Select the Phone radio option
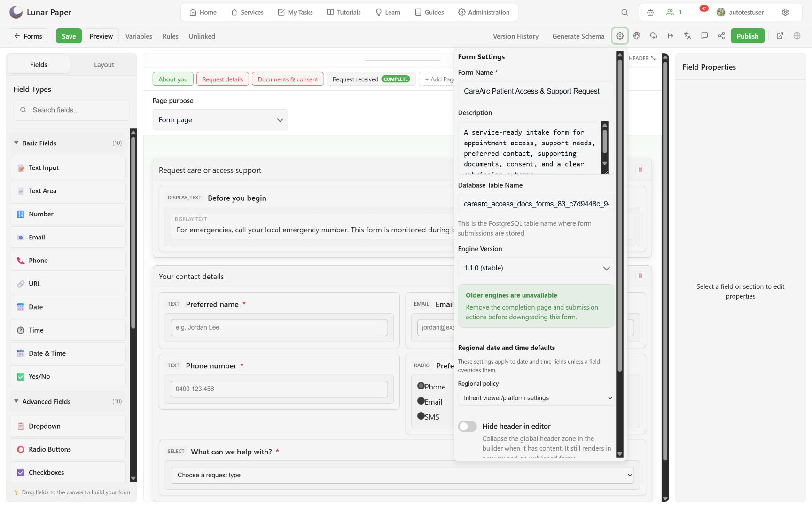This screenshot has height=508, width=812. coord(421,386)
